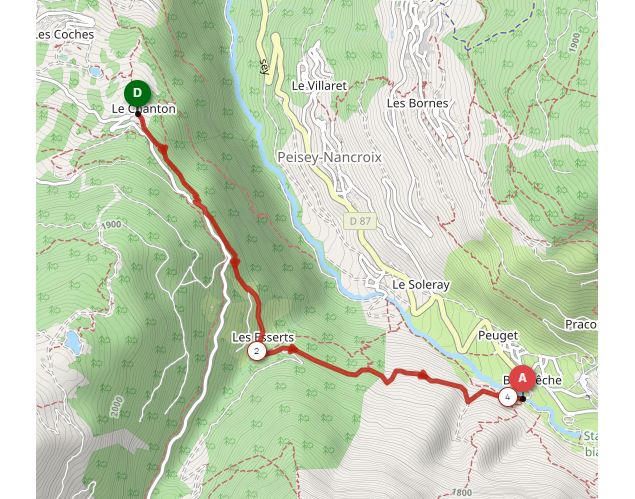Click the black dot under Le Chanton

(138, 114)
